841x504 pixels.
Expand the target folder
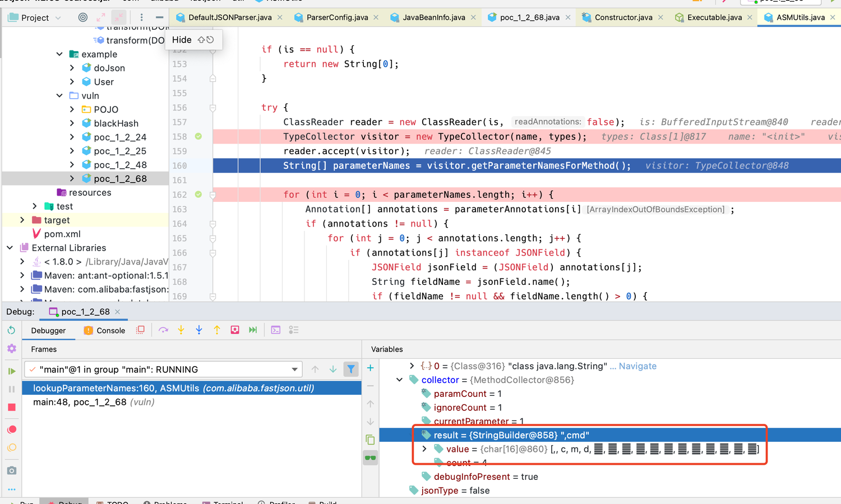[x=22, y=220]
